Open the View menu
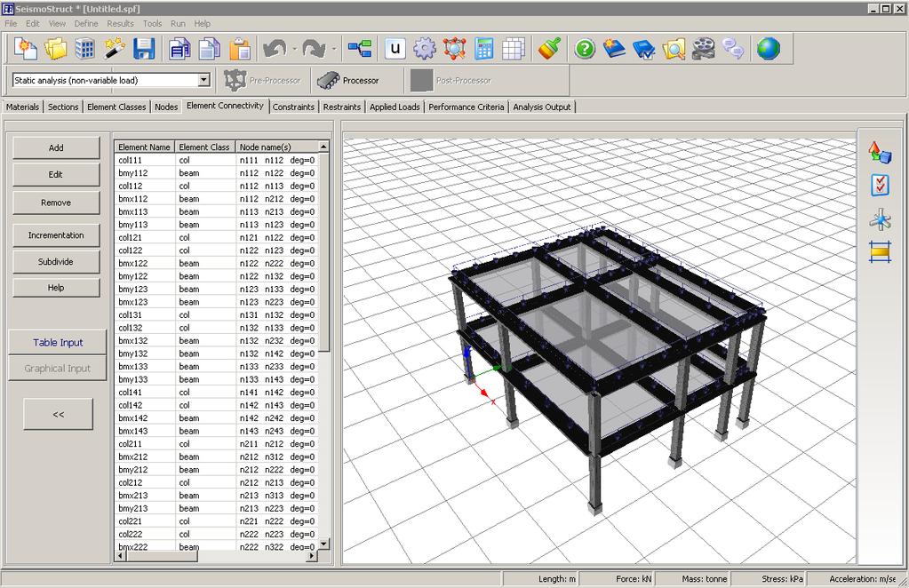This screenshot has height=588, width=909. click(57, 23)
